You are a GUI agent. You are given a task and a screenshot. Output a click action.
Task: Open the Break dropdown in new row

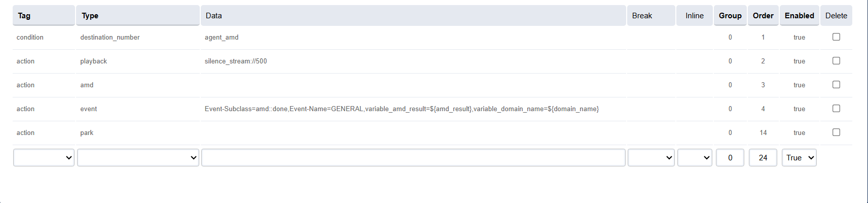point(651,158)
